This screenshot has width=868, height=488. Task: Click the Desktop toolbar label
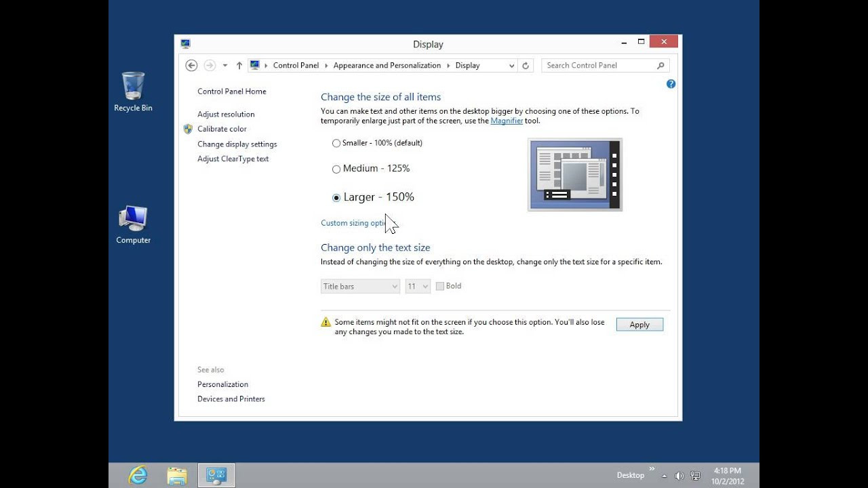[631, 476]
